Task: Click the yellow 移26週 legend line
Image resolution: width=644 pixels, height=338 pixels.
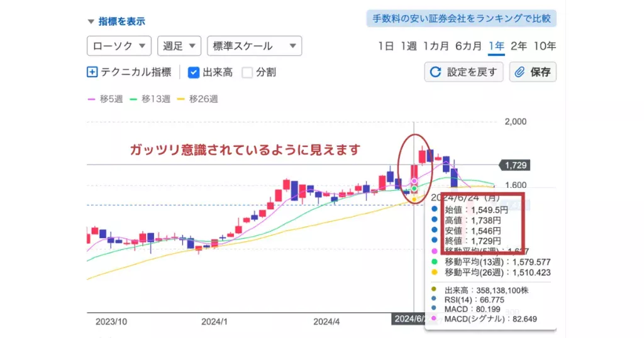Action: (181, 99)
